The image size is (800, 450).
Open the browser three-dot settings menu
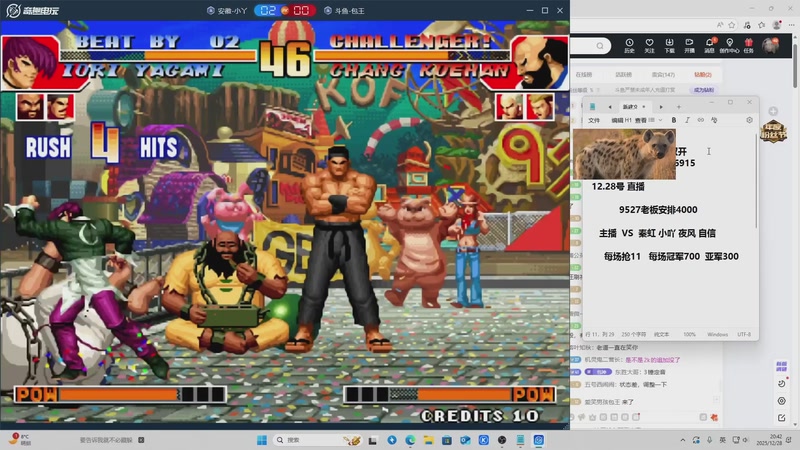pyautogui.click(x=791, y=24)
